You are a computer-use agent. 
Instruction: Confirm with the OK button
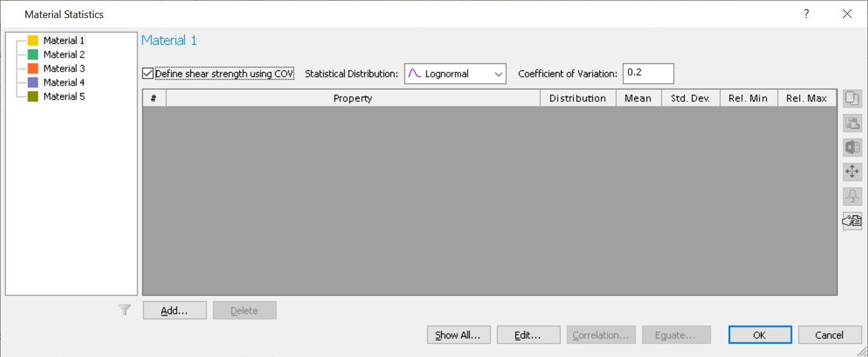point(760,335)
